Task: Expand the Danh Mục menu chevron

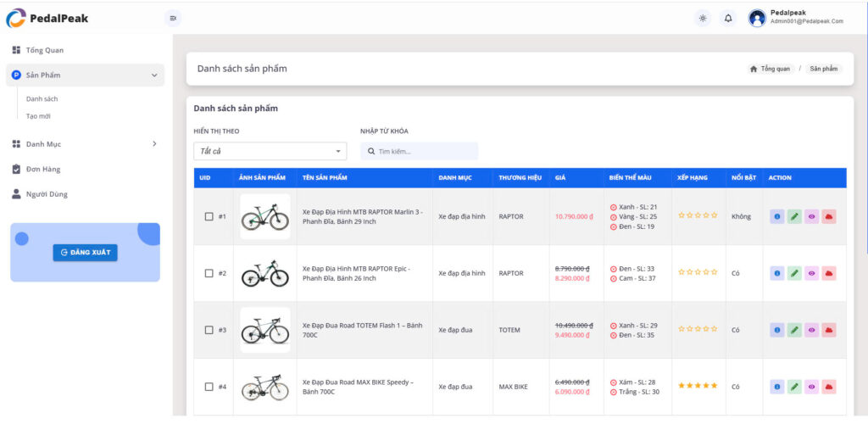Action: (154, 144)
